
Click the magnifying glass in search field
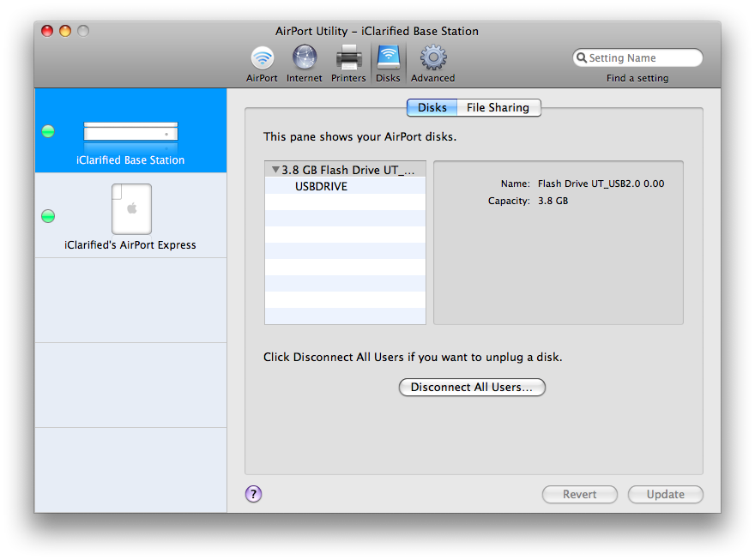582,58
